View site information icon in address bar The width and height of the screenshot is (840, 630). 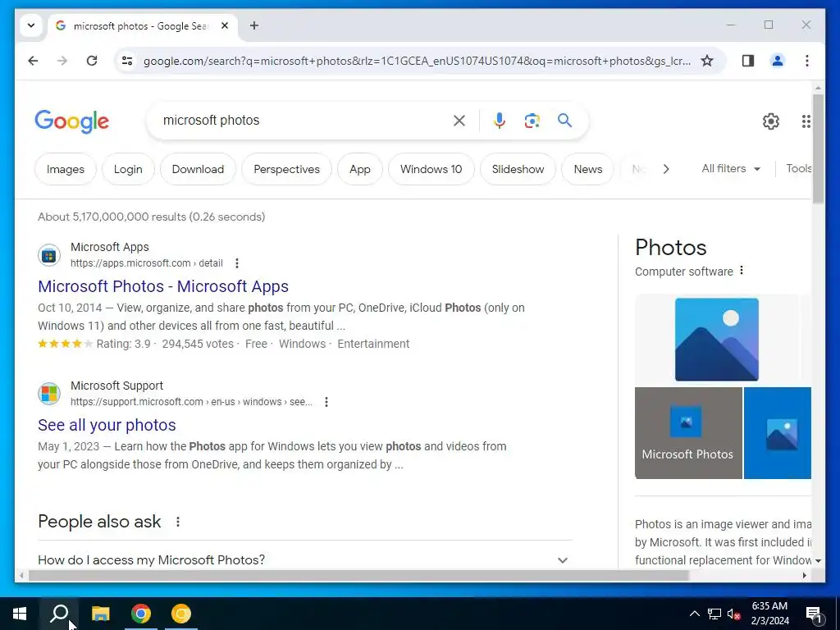[x=127, y=61]
